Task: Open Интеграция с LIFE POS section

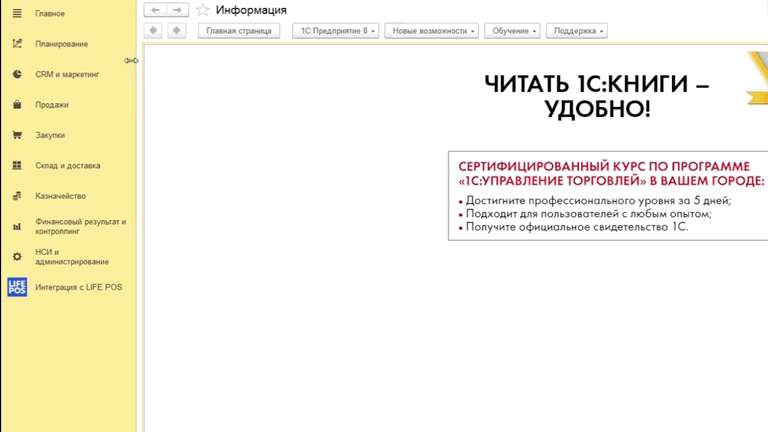Action: tap(79, 287)
